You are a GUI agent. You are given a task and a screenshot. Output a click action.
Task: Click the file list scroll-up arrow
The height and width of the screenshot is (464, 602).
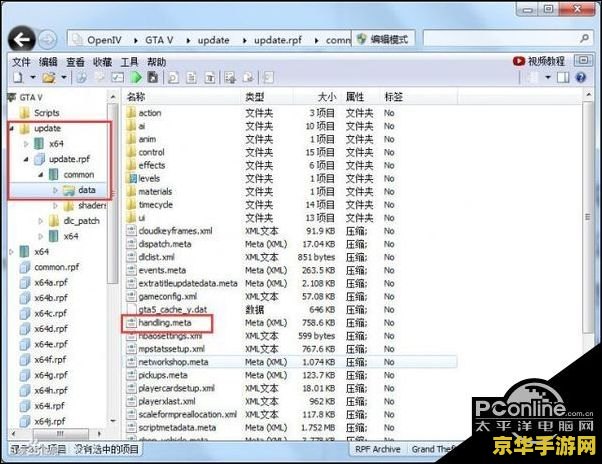[x=588, y=94]
